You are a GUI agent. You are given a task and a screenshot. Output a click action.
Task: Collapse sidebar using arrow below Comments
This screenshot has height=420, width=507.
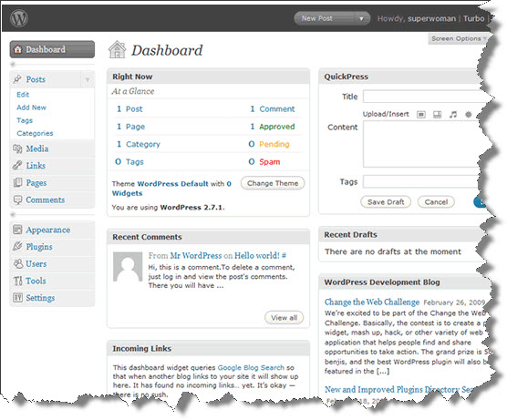[13, 214]
